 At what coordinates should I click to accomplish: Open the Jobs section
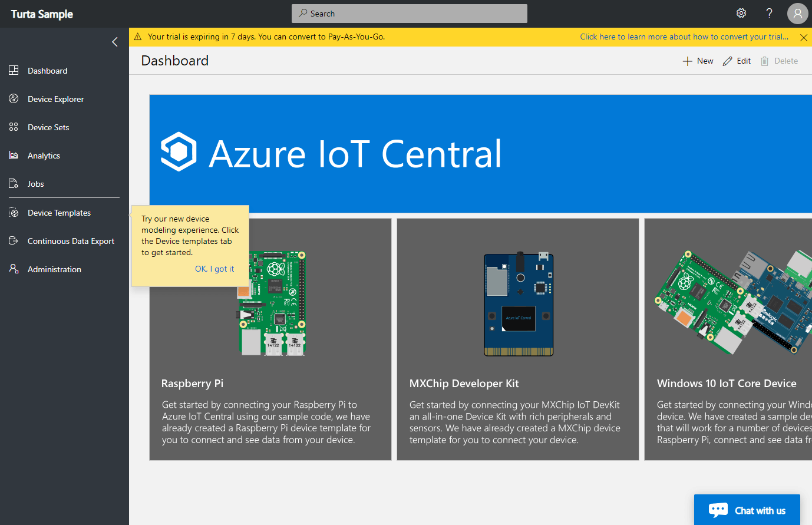click(x=36, y=184)
